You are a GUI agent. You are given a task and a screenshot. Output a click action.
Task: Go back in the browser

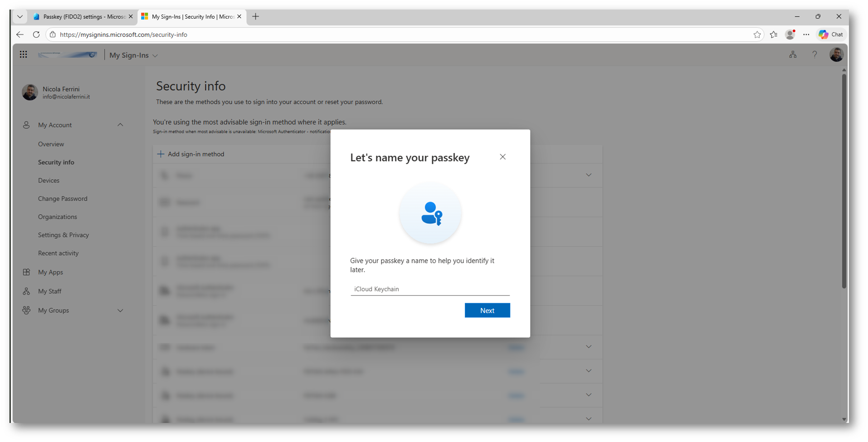(20, 34)
